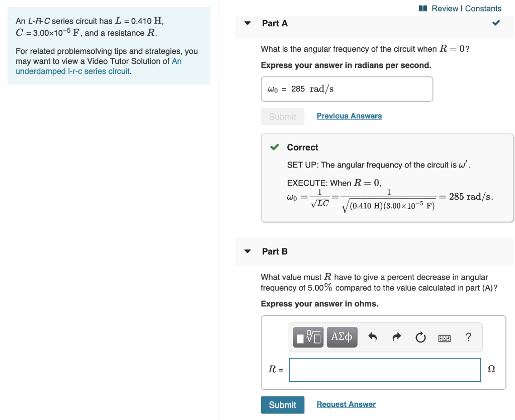View Previous Answers for Part A
515x420 pixels.
(x=349, y=116)
